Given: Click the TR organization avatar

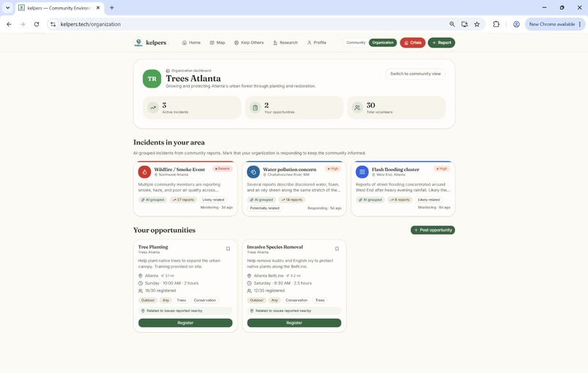Looking at the screenshot, I should [152, 79].
